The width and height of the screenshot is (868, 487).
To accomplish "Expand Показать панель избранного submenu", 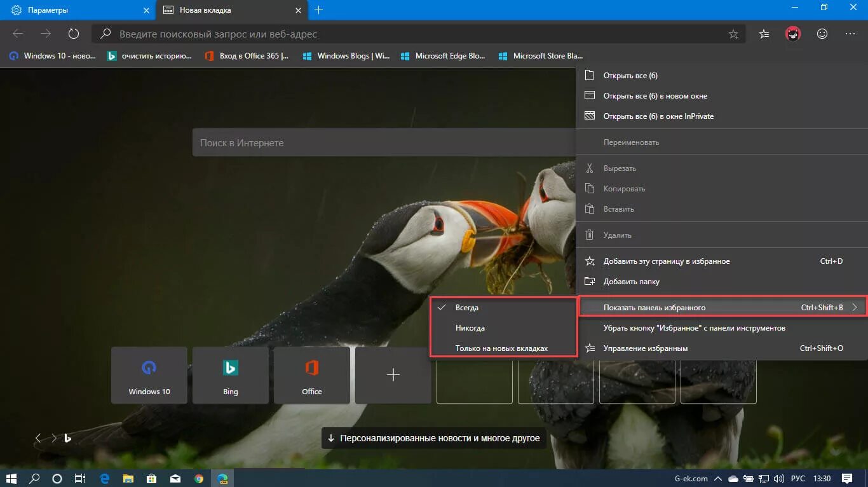I will tap(722, 308).
